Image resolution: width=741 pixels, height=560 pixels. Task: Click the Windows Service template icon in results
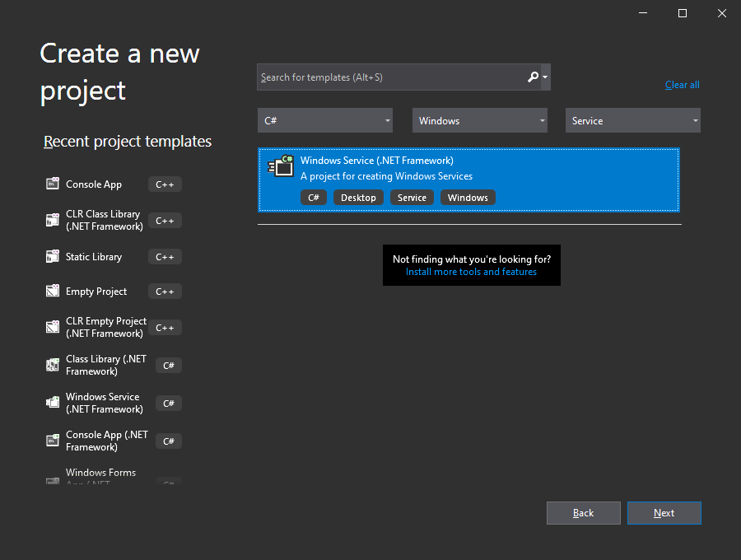coord(281,166)
